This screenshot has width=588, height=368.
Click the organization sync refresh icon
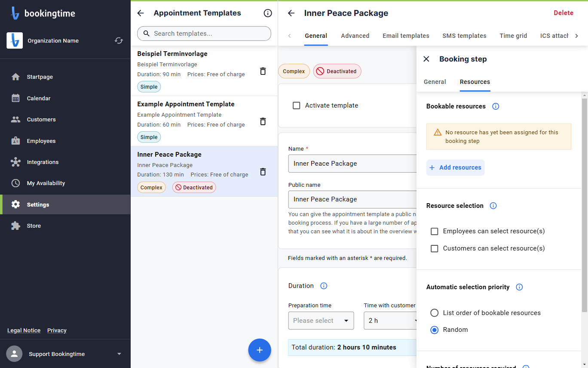click(119, 40)
